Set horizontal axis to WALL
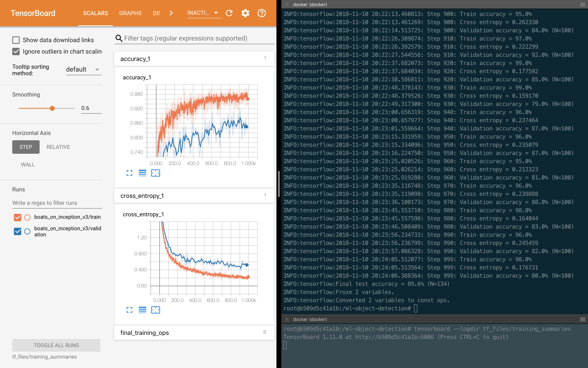 click(x=28, y=165)
